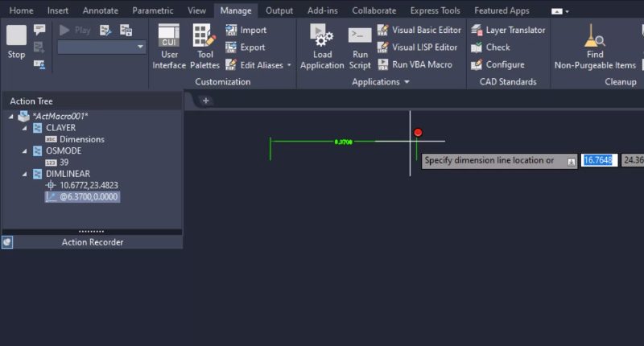Open the Featured Apps ribbon tab
Image resolution: width=644 pixels, height=346 pixels.
pos(502,10)
